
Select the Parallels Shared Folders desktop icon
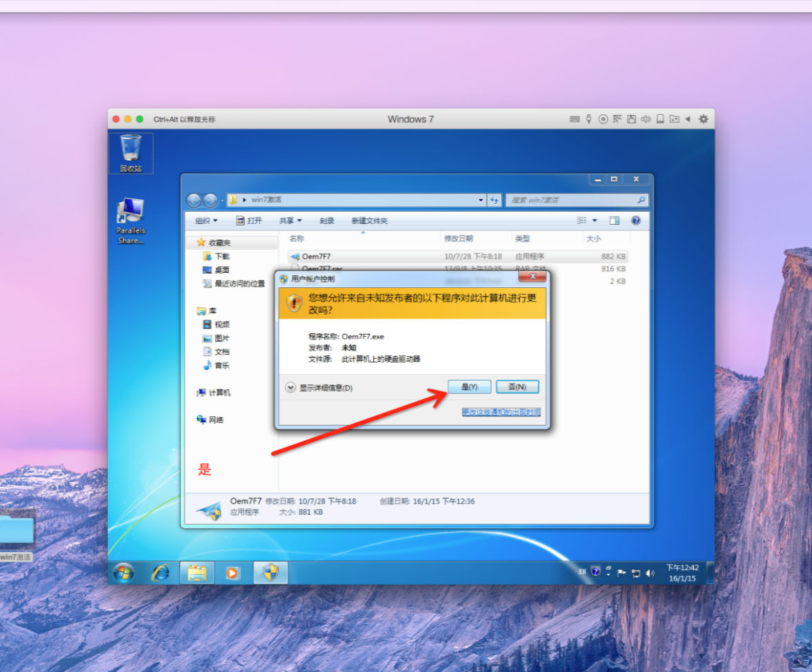click(x=131, y=221)
